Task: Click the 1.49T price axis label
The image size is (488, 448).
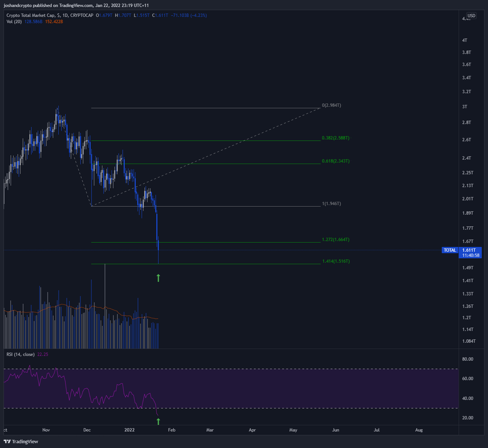Action: [x=468, y=268]
